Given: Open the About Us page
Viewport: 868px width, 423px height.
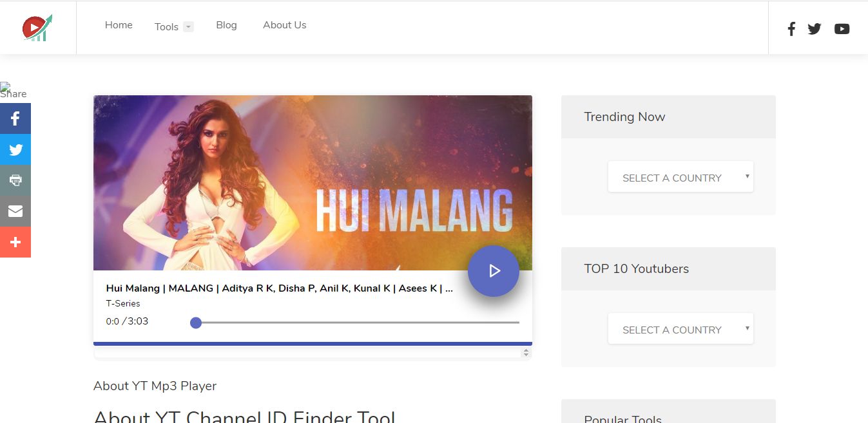Looking at the screenshot, I should pos(284,25).
